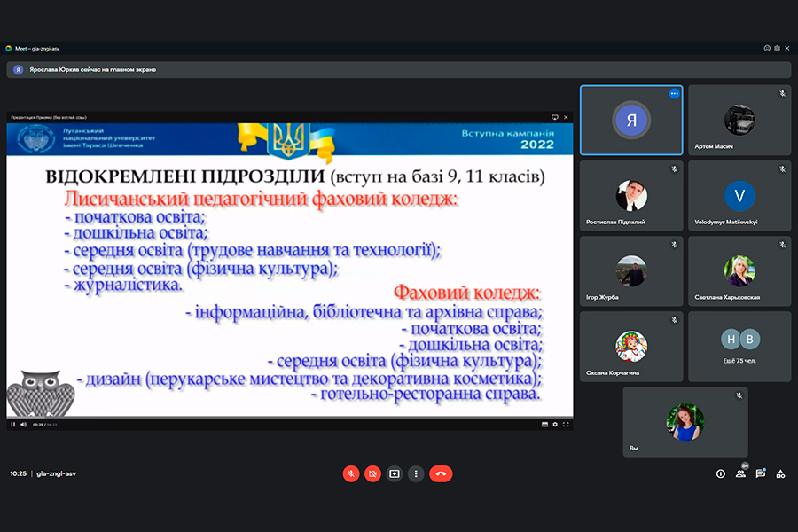Screen dimensions: 798x532
Task: Click the smiley feedback icon in title bar
Action: pos(767,49)
